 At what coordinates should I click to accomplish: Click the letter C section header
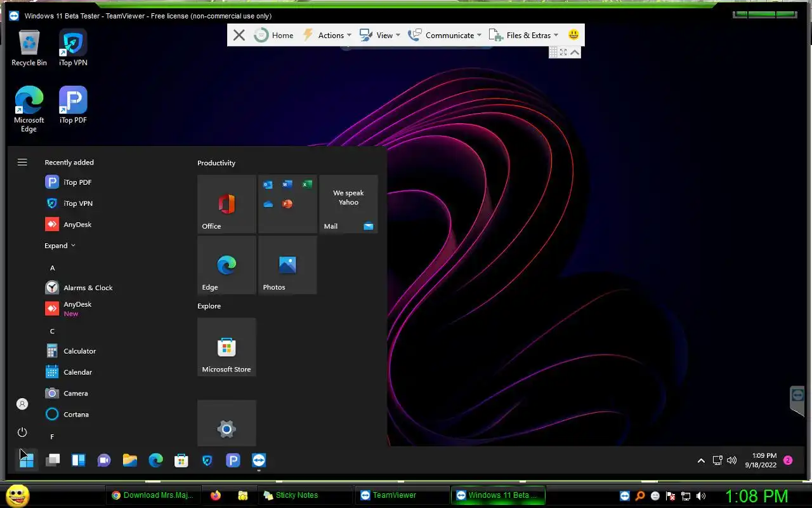coord(53,331)
